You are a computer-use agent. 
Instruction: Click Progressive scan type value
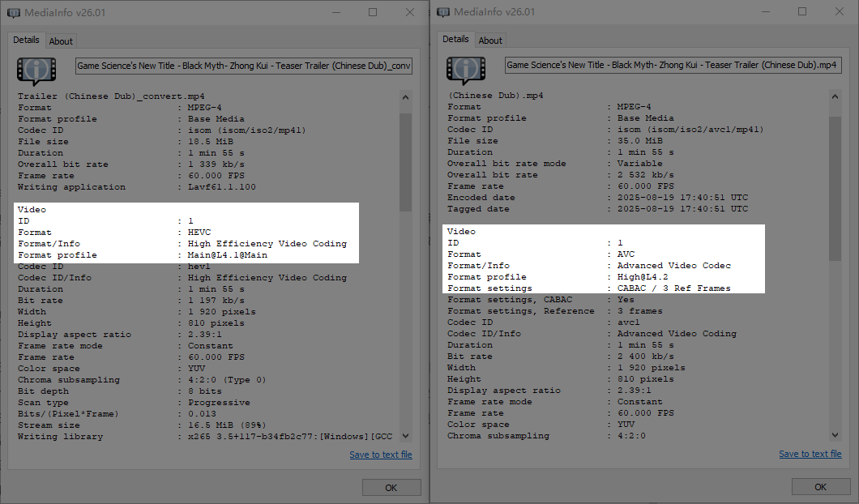click(219, 403)
